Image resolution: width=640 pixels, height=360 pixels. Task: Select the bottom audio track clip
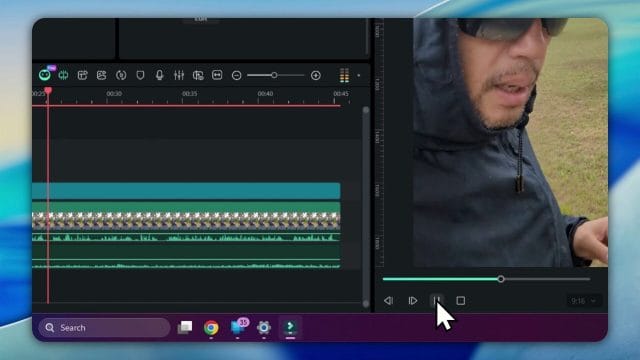pyautogui.click(x=186, y=258)
